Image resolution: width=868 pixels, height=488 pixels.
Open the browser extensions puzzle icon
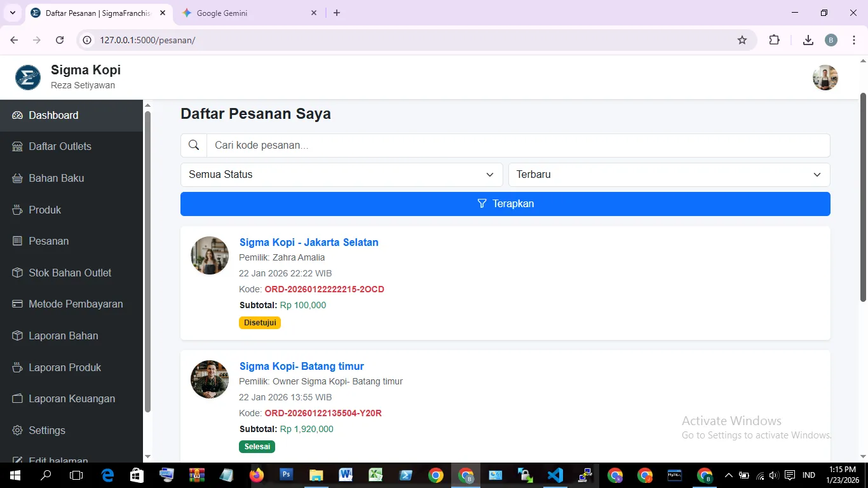pos(774,40)
